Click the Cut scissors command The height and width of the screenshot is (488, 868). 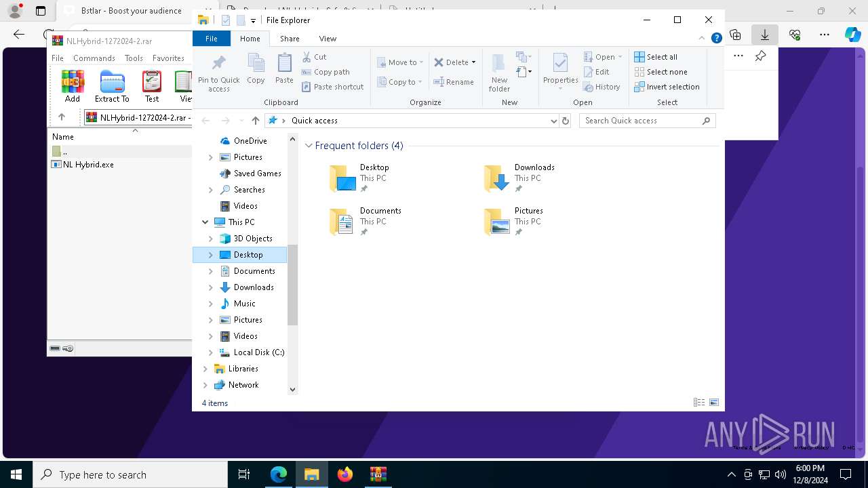pos(314,57)
